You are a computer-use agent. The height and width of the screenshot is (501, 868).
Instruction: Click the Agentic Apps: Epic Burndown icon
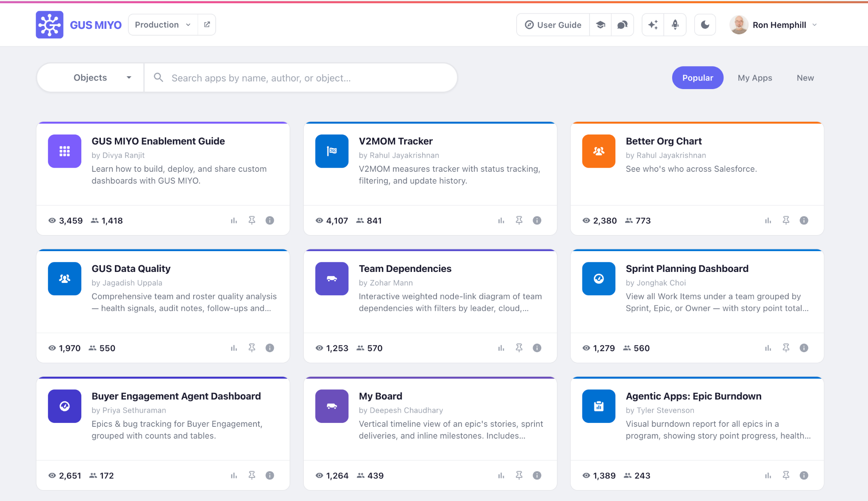(x=599, y=406)
